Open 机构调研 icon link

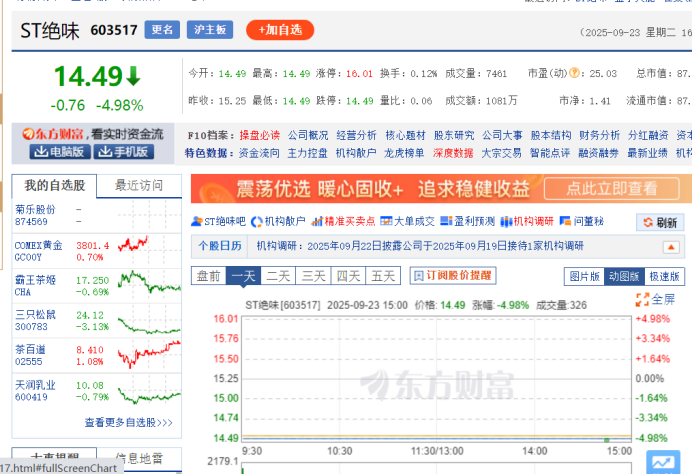(x=527, y=222)
